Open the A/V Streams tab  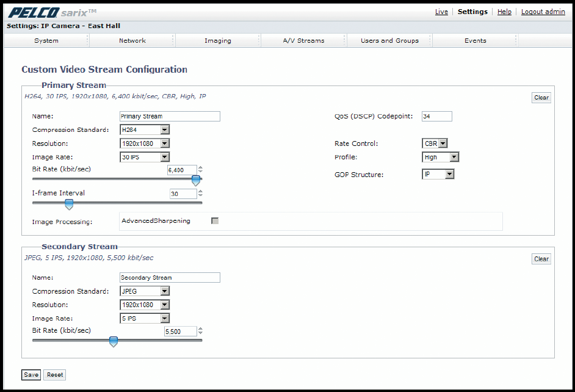coord(303,41)
